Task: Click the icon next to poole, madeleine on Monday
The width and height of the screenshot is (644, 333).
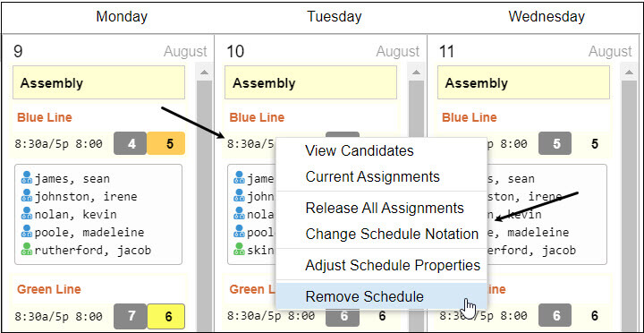Action: click(x=27, y=231)
